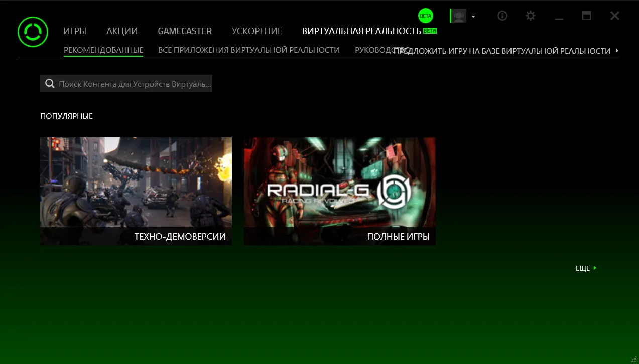Click the green arrow beside ЕЩЕ
This screenshot has width=639, height=364.
coord(595,268)
